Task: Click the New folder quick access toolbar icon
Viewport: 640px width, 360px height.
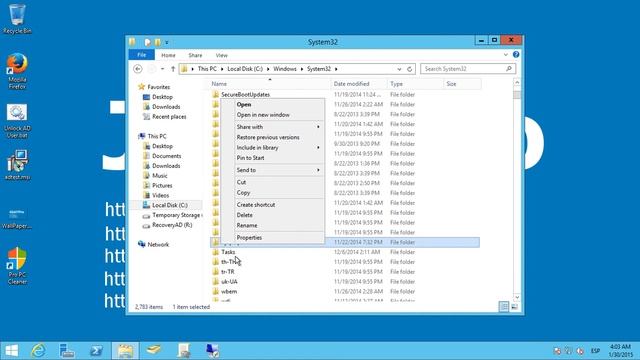Action: [158, 42]
